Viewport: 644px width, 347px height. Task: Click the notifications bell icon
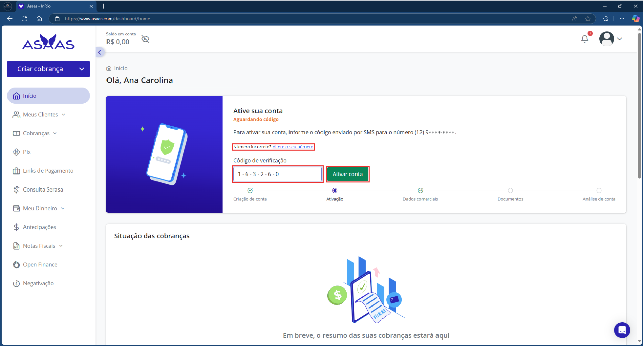click(x=584, y=39)
